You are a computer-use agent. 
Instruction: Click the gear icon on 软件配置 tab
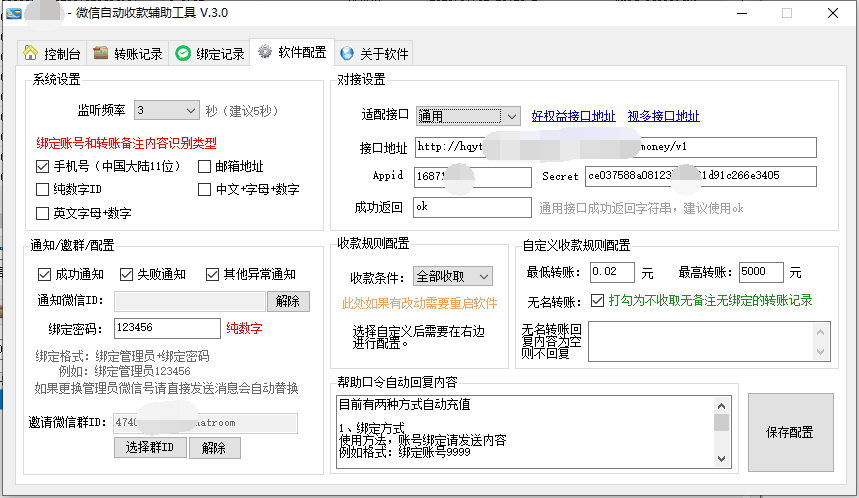[264, 52]
